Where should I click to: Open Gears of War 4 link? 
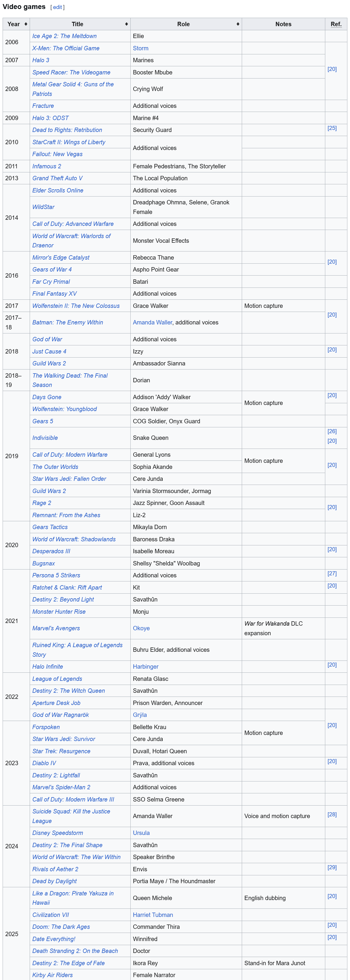pos(52,269)
